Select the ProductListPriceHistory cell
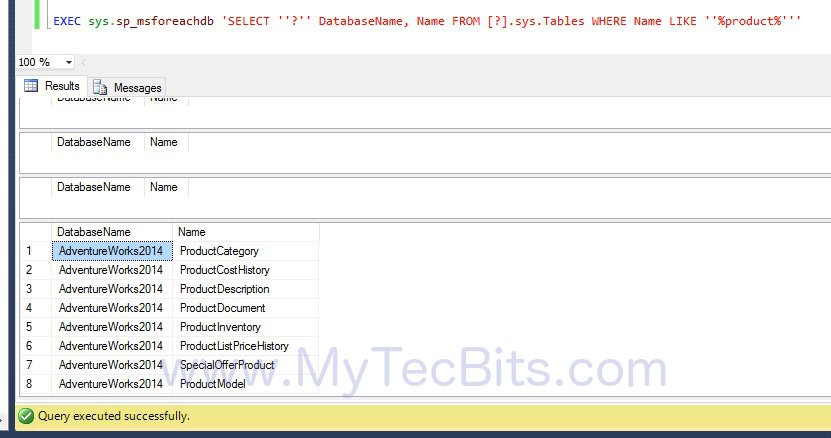Image resolution: width=831 pixels, height=438 pixels. (245, 347)
